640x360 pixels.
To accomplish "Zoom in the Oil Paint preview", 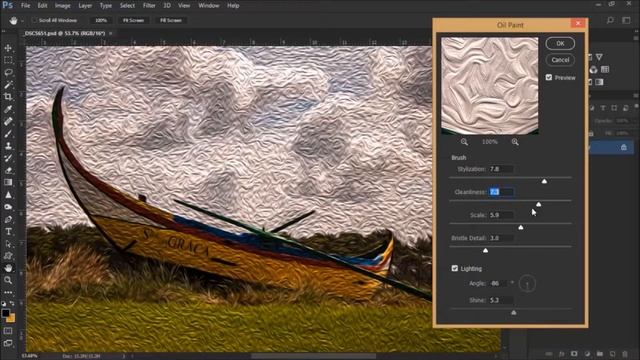I will tap(515, 142).
